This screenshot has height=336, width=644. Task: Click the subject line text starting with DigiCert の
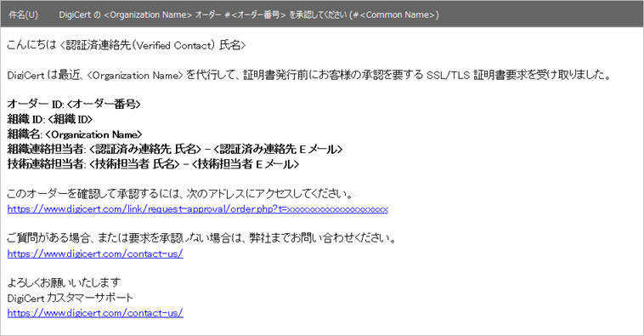[x=248, y=14]
